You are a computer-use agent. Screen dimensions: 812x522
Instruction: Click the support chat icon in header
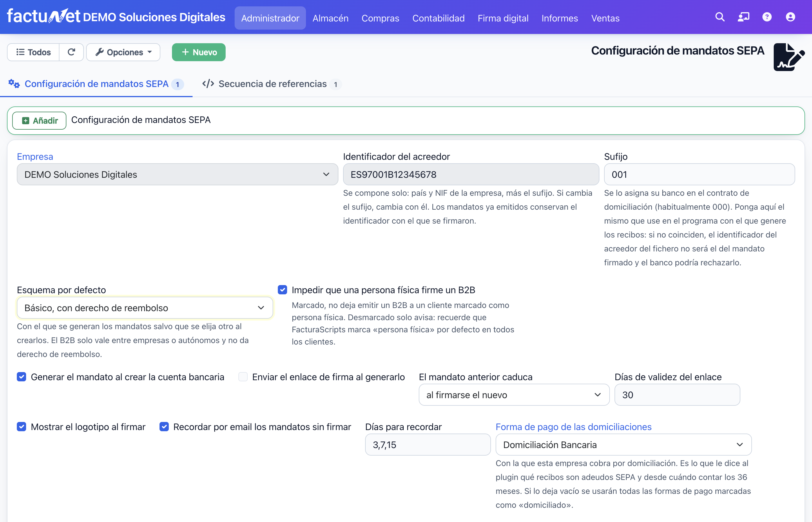click(x=744, y=17)
